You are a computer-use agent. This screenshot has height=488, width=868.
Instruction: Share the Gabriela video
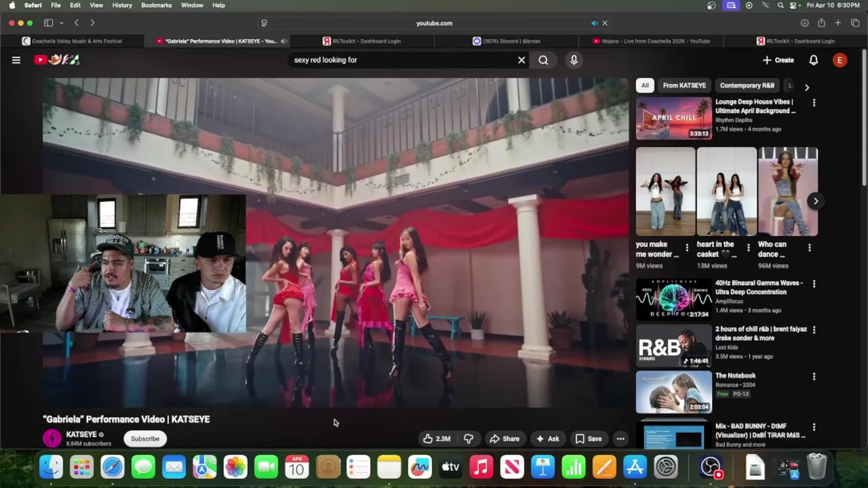tap(505, 439)
